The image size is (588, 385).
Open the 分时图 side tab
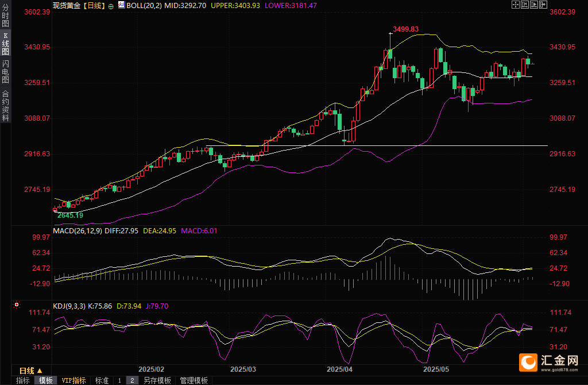click(x=5, y=16)
